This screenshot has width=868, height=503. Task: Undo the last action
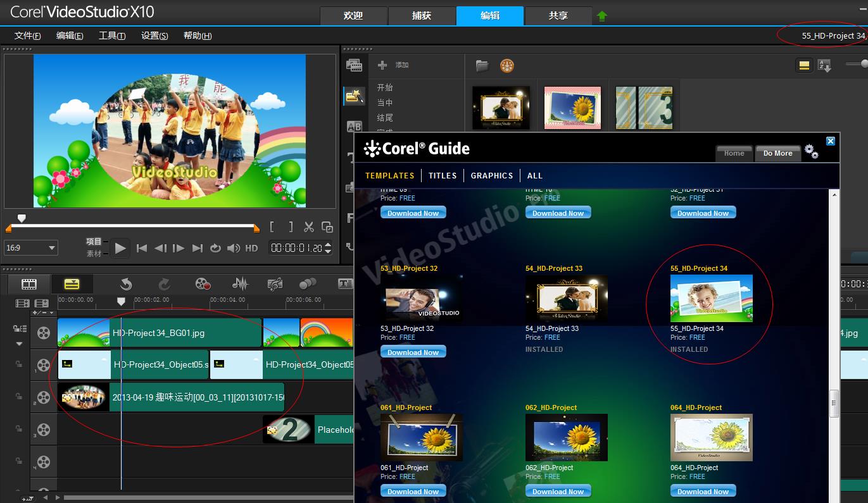click(x=125, y=284)
